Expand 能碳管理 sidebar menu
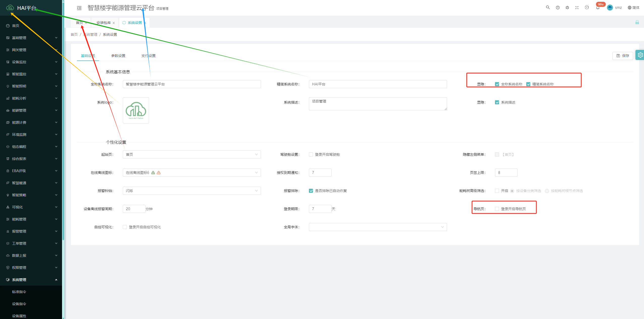644x319 pixels. (31, 110)
